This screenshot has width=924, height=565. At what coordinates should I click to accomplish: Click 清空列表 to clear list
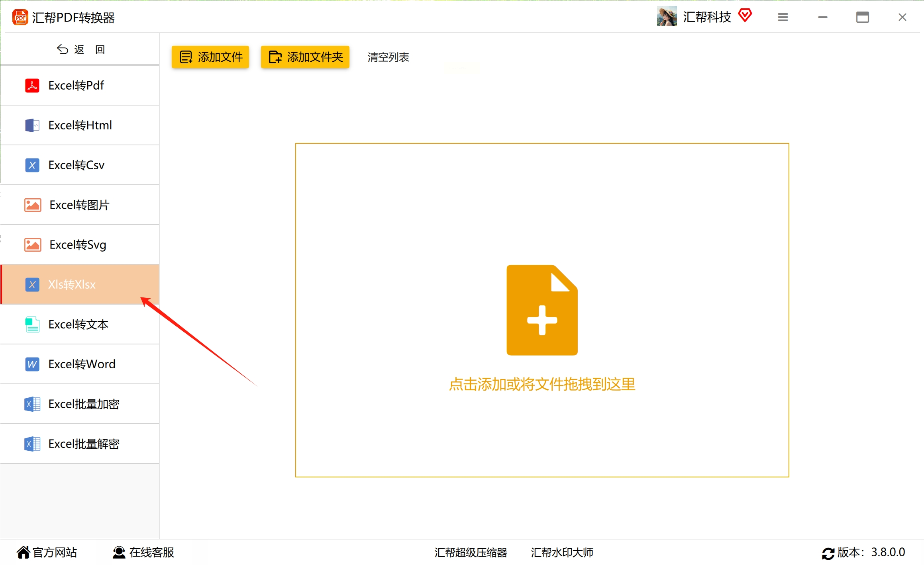388,57
